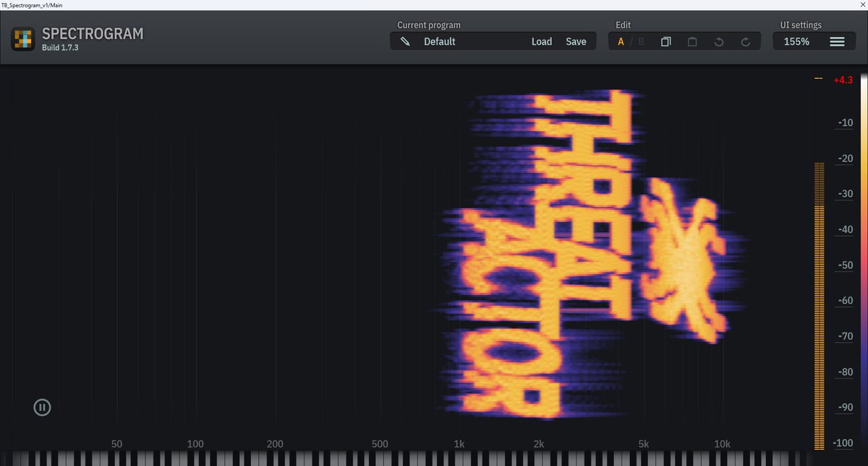
Task: Click the 1k frequency axis label
Action: [459, 444]
